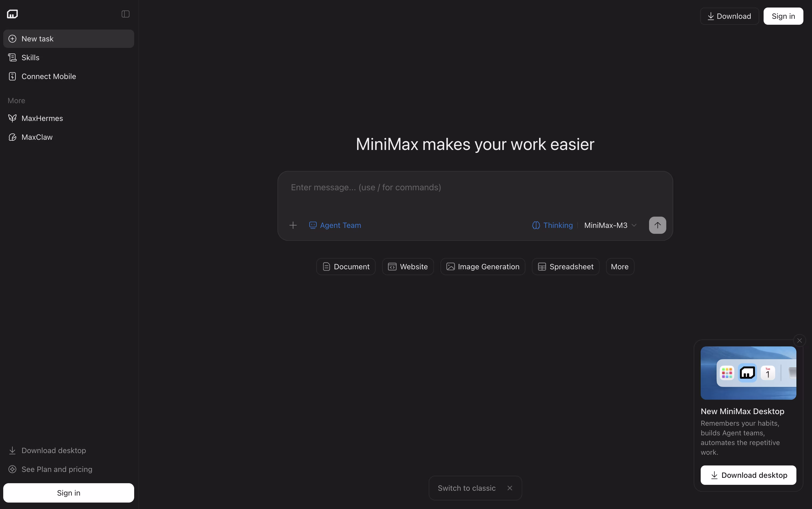
Task: Click the New MiniMax Desktop title
Action: coord(742,411)
